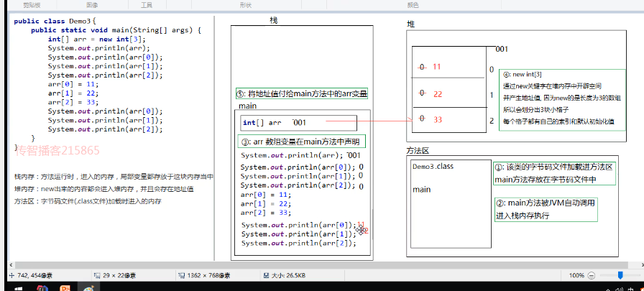Click the int[] arr 001 box on canvas
This screenshot has height=291, width=644.
click(298, 123)
